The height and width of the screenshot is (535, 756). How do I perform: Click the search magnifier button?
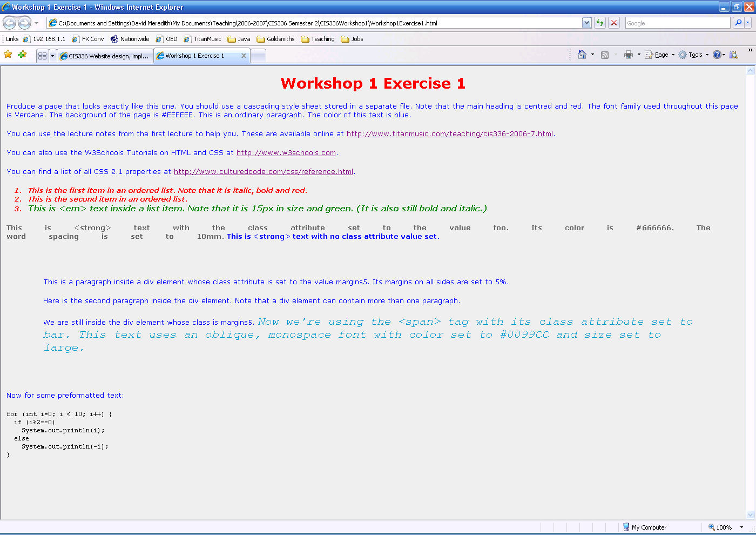point(738,23)
